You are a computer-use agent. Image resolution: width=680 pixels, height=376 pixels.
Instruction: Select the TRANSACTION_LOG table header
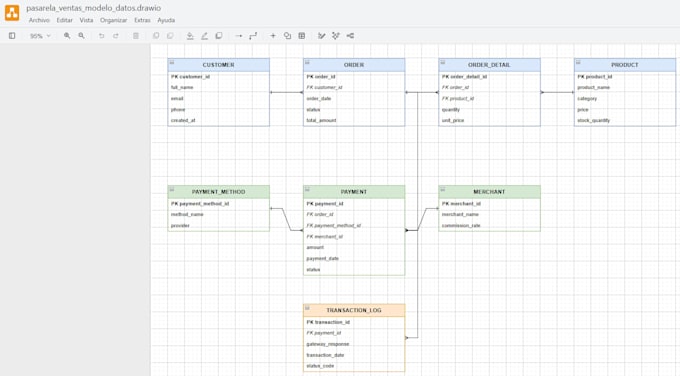tap(354, 310)
